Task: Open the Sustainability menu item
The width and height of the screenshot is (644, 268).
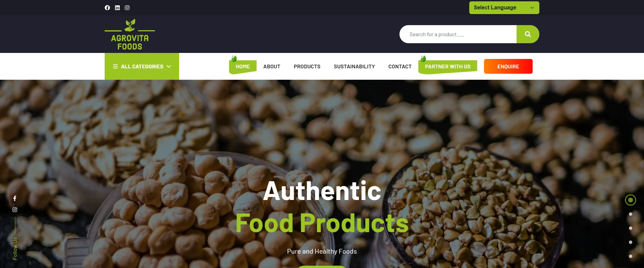Action: point(354,67)
